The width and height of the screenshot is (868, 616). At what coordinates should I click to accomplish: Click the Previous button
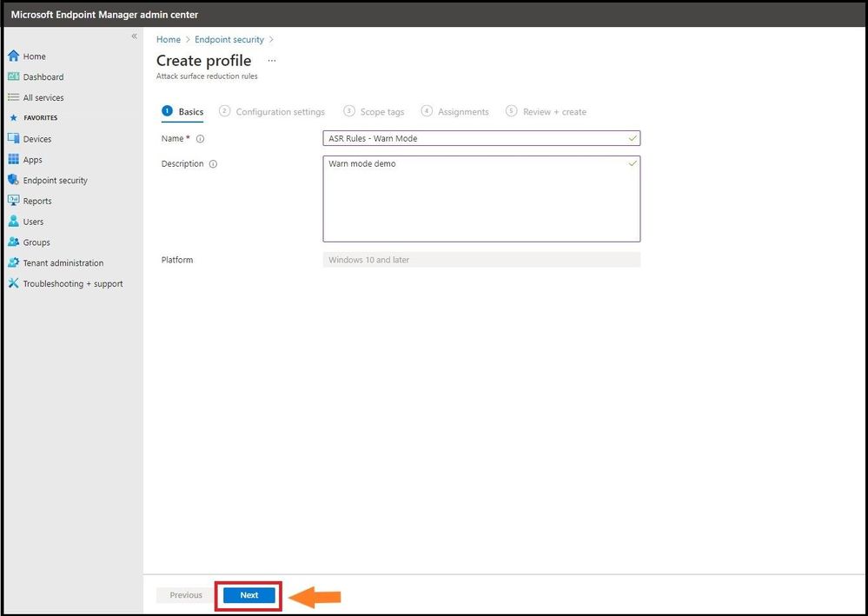click(185, 595)
